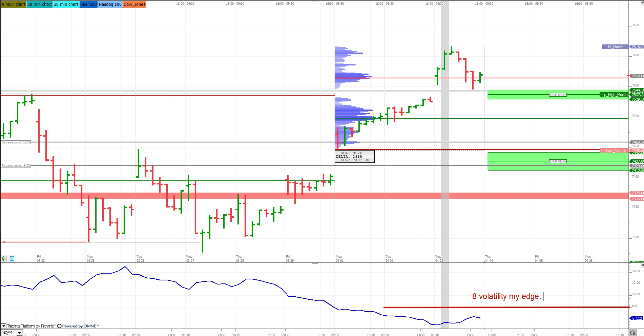Click the Wed 04-03 date label
The width and height of the screenshot is (644, 336).
pyautogui.click(x=439, y=259)
